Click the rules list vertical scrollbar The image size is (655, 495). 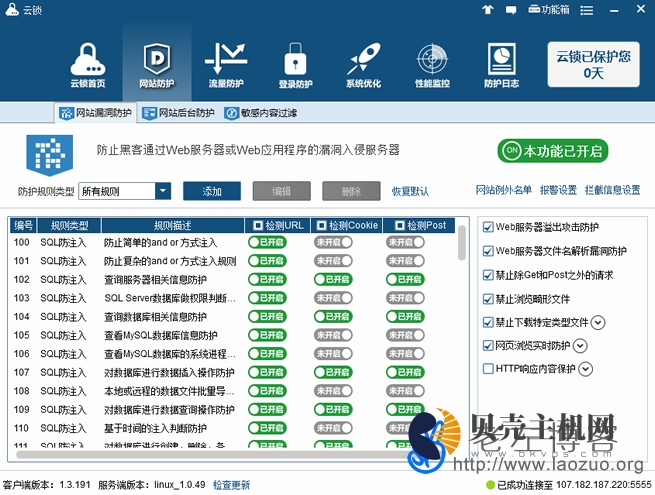[x=461, y=243]
